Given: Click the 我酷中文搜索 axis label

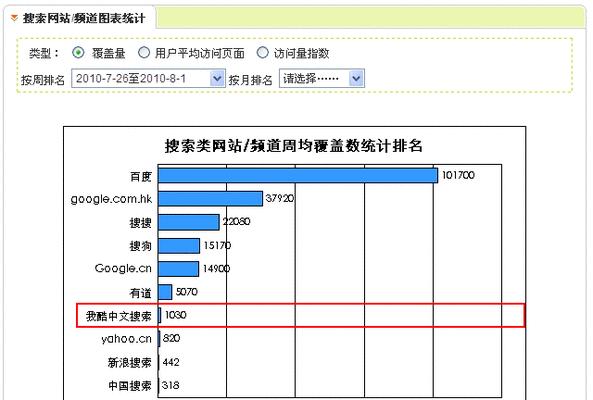Looking at the screenshot, I should point(119,316).
